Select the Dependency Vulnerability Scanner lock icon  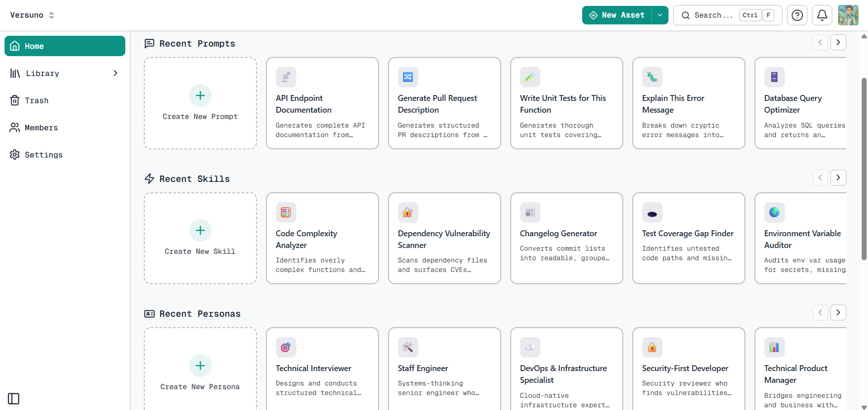408,212
